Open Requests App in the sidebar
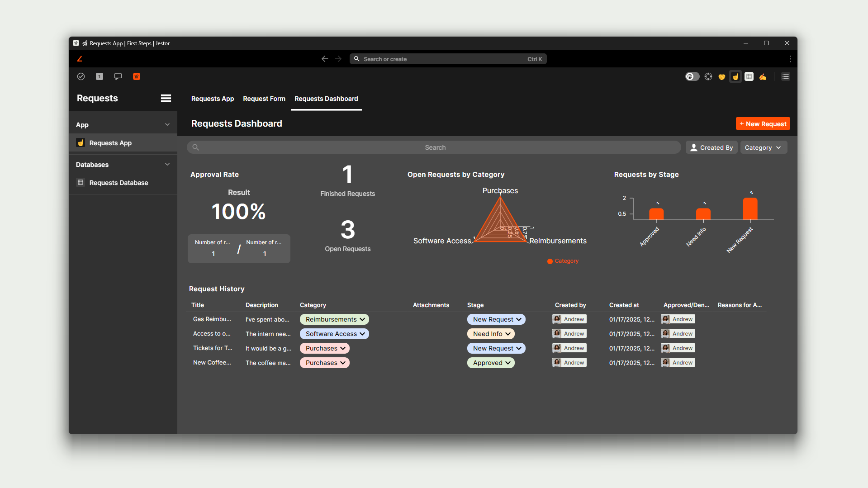 [x=123, y=143]
